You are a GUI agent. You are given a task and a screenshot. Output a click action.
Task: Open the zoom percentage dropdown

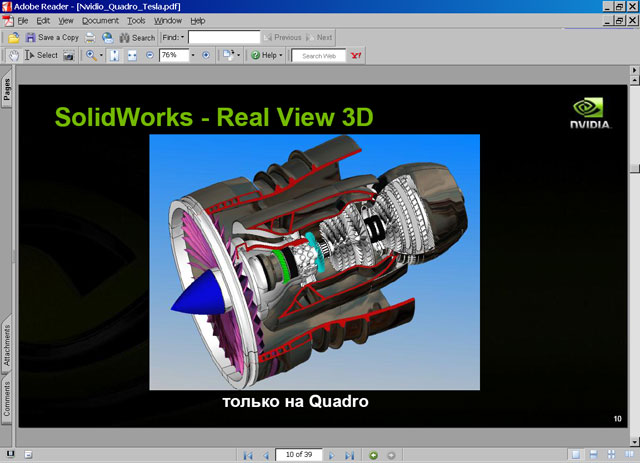tap(193, 55)
